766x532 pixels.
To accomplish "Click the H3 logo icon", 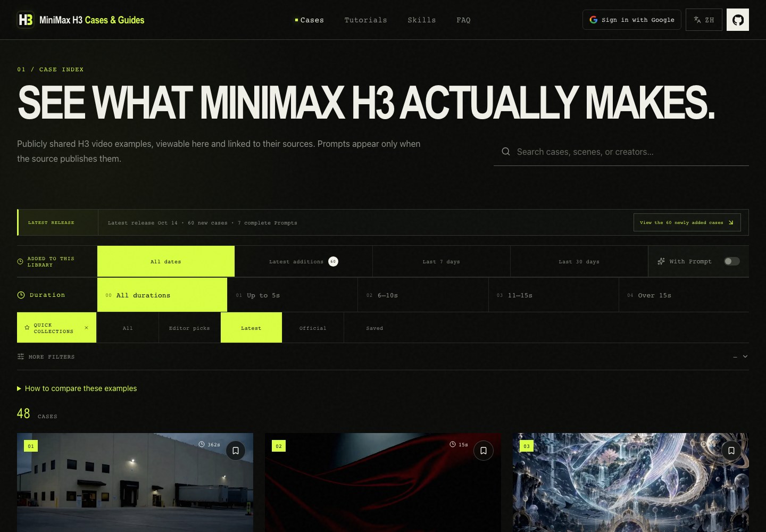I will pyautogui.click(x=26, y=20).
